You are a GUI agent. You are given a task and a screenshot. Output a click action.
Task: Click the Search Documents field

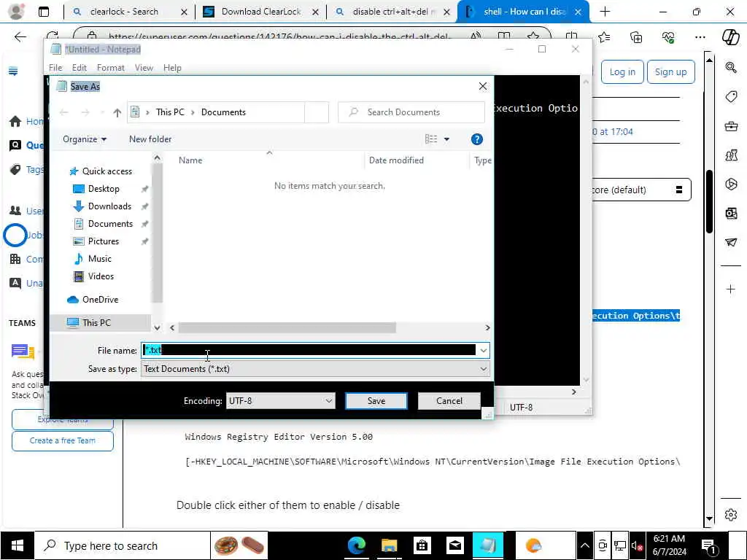pyautogui.click(x=411, y=112)
